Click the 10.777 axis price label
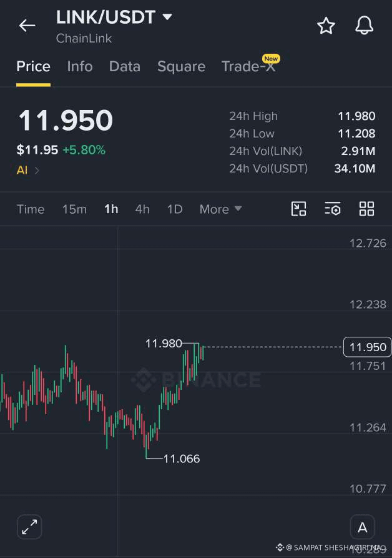This screenshot has height=558, width=392. pos(368,489)
